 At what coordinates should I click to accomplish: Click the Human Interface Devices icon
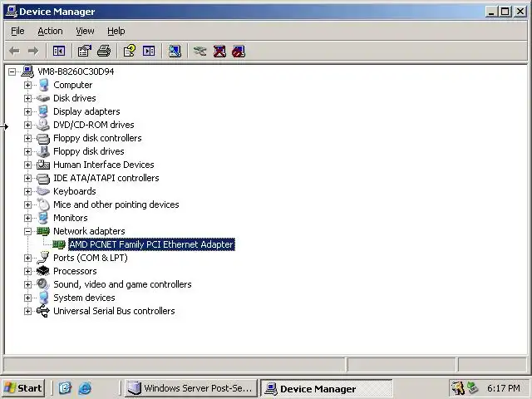point(43,165)
